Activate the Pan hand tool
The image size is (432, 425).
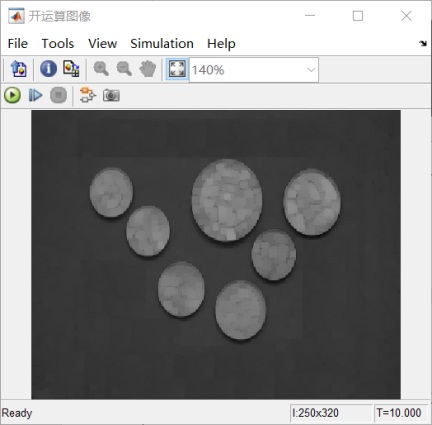147,69
